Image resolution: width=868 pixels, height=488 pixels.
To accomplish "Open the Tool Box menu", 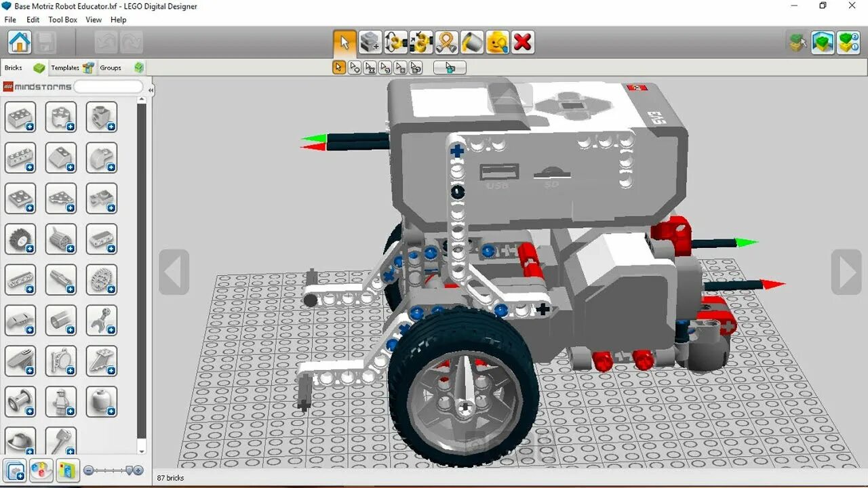I will [x=62, y=20].
